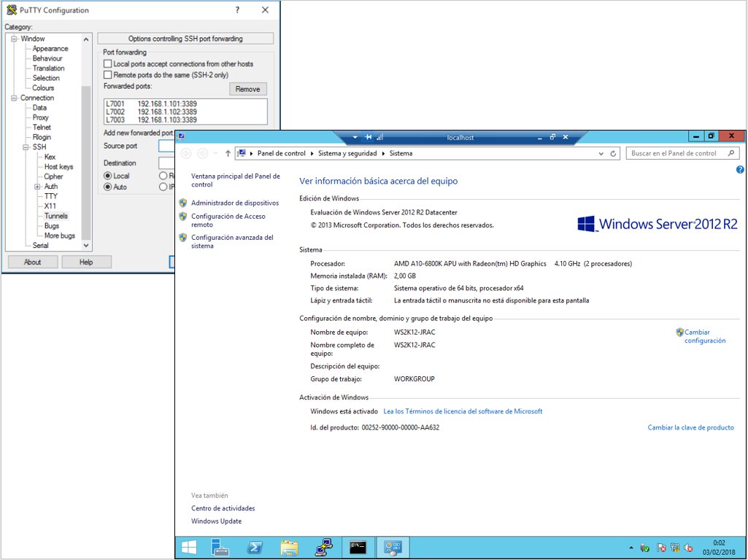
Task: Open Administrador de dispositivos link
Action: click(235, 203)
